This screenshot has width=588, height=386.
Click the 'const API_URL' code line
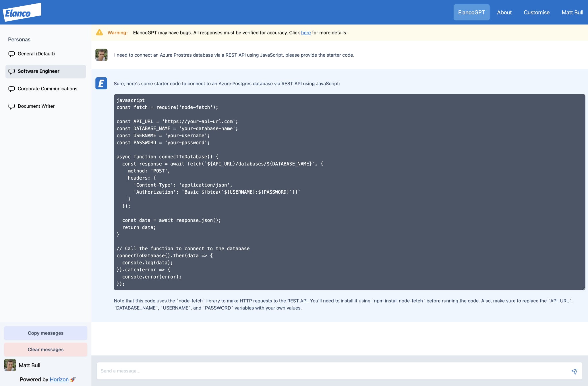(177, 122)
